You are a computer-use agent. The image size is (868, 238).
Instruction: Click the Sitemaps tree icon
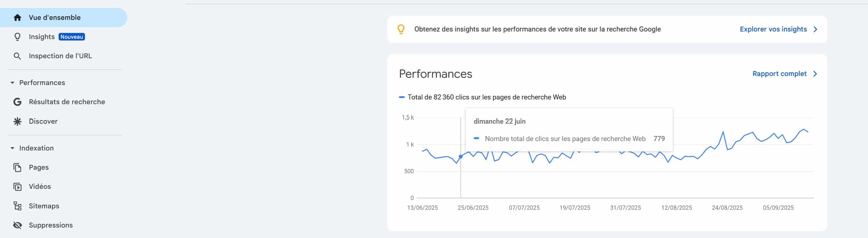[x=17, y=206]
